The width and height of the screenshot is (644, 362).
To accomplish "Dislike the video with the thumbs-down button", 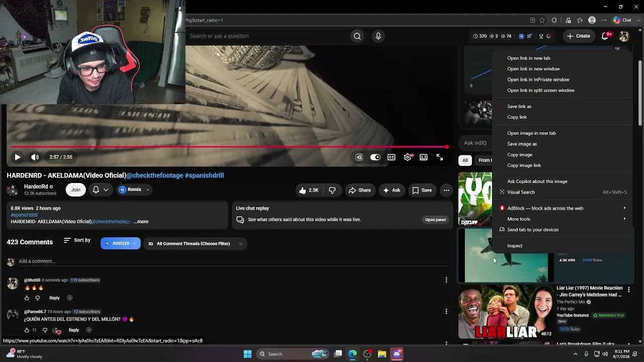I will coord(332,190).
